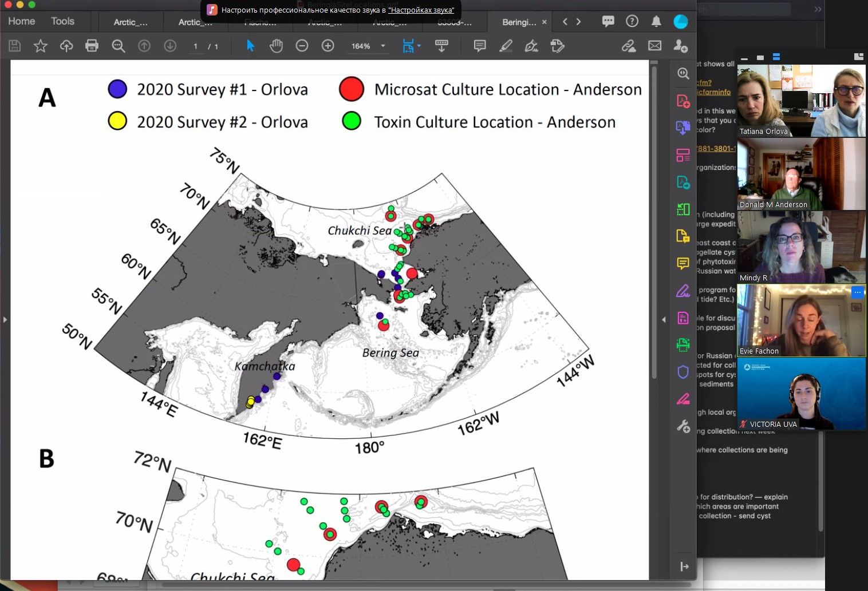Collapse the right tools pane arrow
Image resolution: width=868 pixels, height=591 pixels.
point(664,319)
